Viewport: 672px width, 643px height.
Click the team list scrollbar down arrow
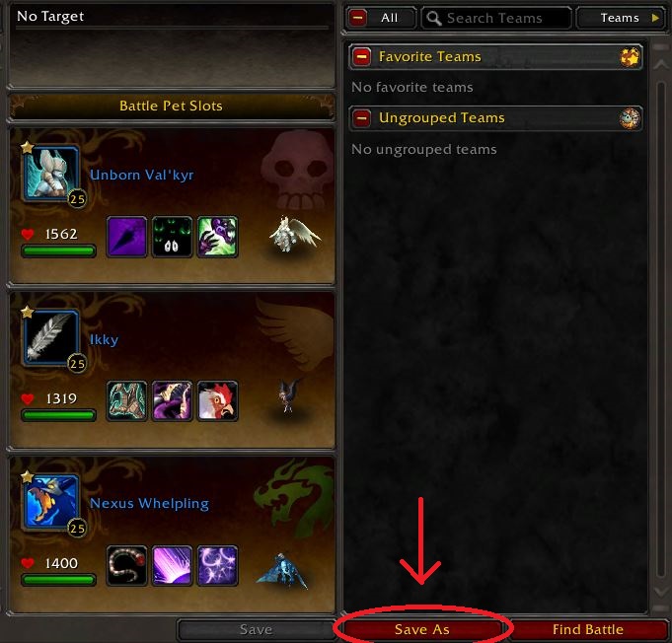coord(660,592)
